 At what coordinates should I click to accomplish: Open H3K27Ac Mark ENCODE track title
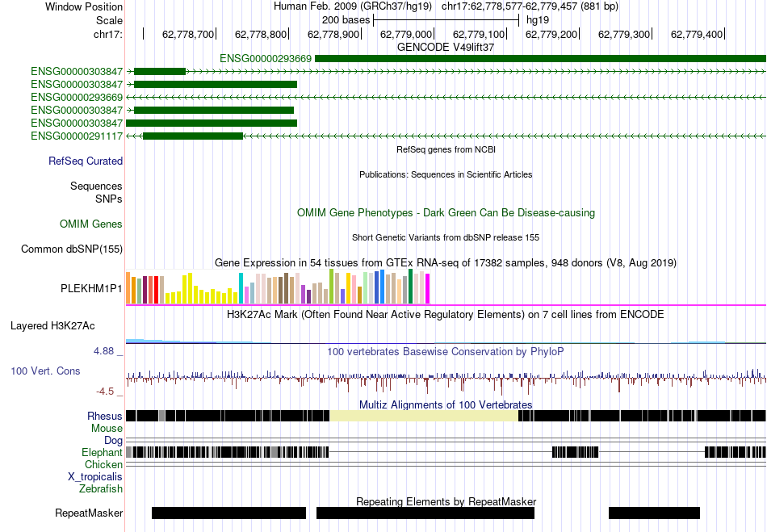pos(446,314)
